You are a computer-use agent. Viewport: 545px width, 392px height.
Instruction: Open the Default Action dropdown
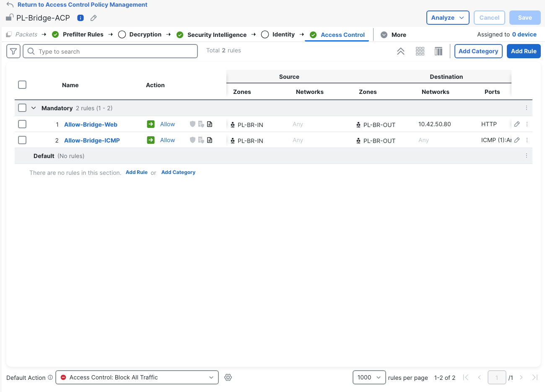pos(137,377)
